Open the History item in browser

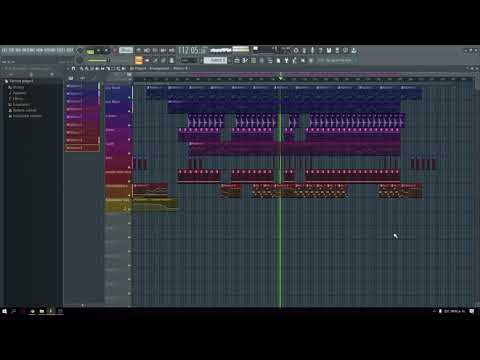point(17,87)
